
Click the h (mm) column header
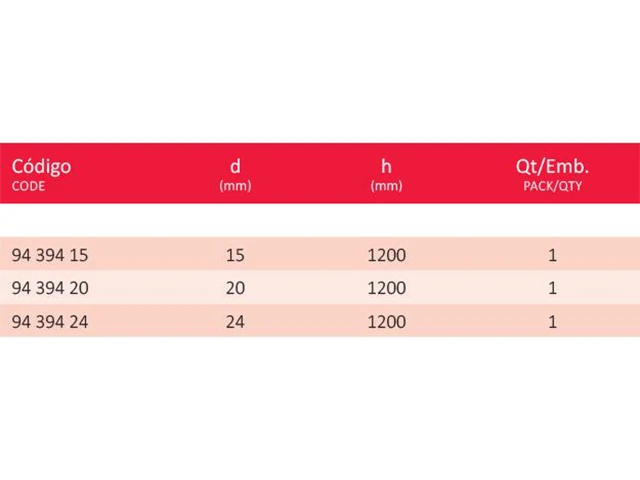pos(386,174)
